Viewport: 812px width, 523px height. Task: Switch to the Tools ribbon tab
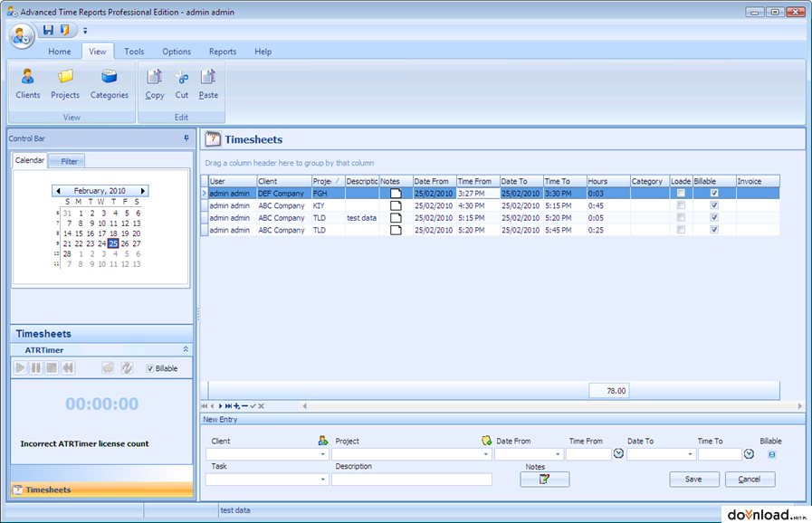[x=134, y=52]
